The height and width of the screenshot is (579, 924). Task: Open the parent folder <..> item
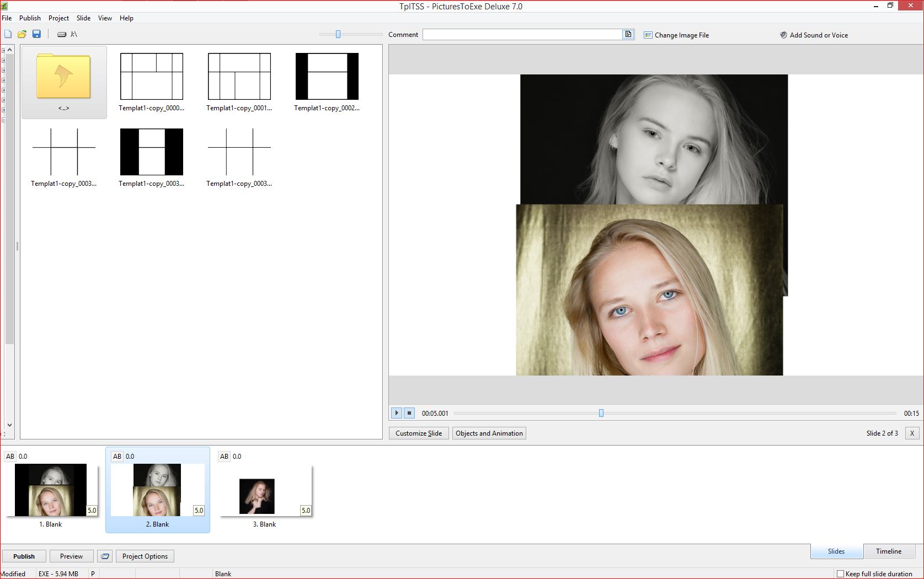64,82
